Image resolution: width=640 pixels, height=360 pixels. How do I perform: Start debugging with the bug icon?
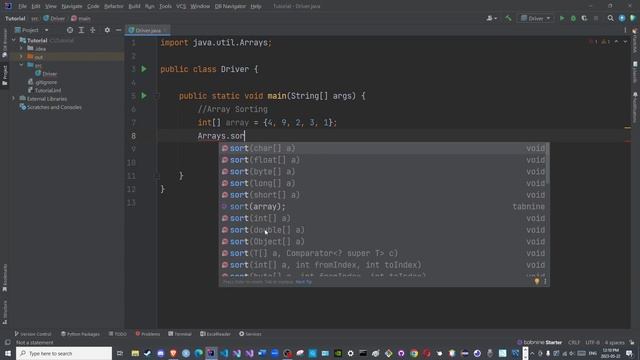coord(573,18)
